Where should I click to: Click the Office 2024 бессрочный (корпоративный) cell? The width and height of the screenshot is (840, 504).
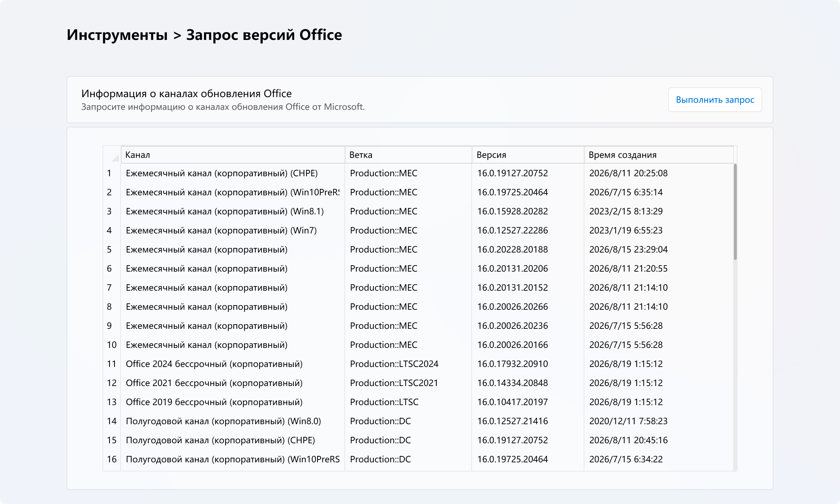click(233, 364)
